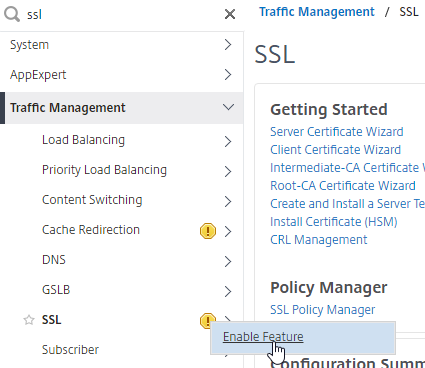Expand Content Switching chevron arrow
425x368 pixels.
228,201
